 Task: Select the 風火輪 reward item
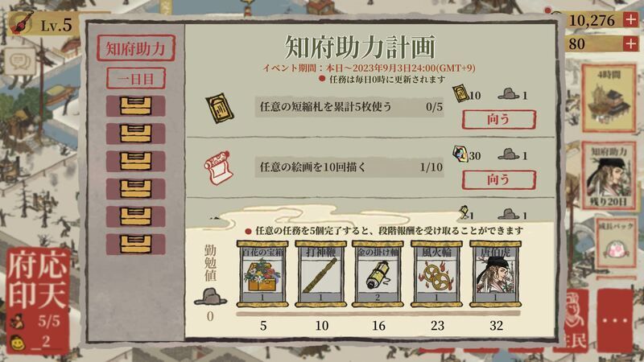436,274
